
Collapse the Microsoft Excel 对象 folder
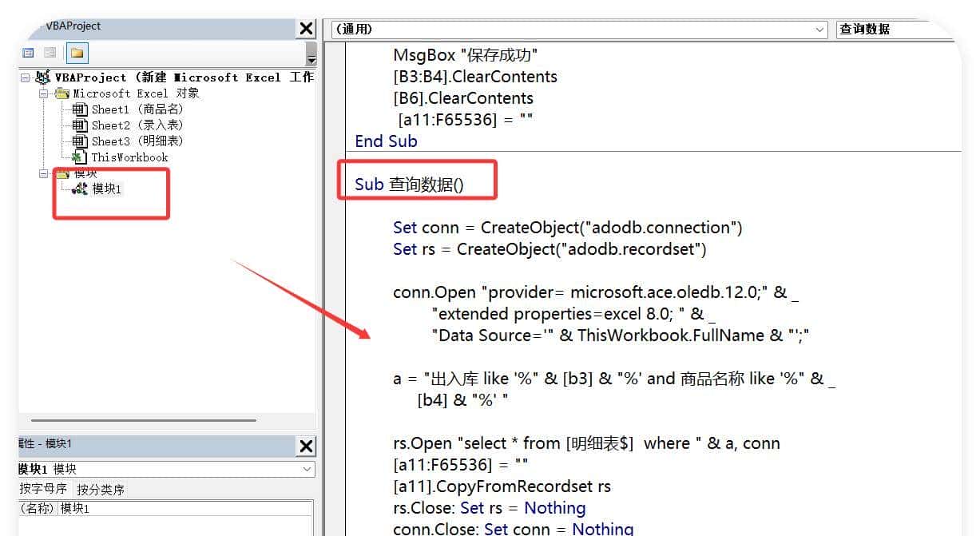click(45, 93)
